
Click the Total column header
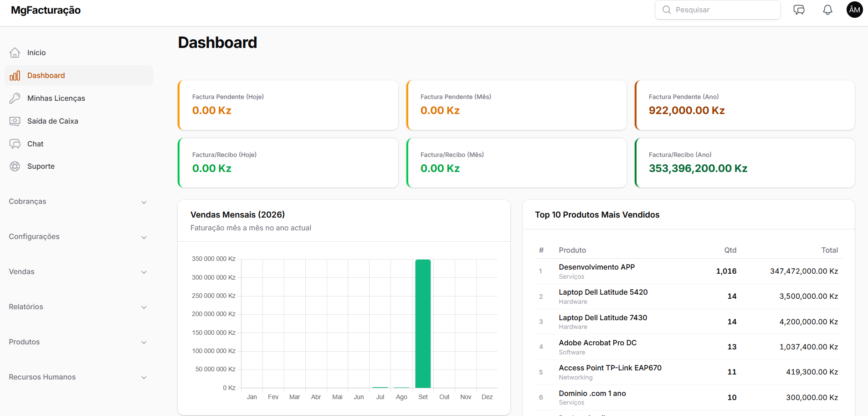(x=829, y=250)
